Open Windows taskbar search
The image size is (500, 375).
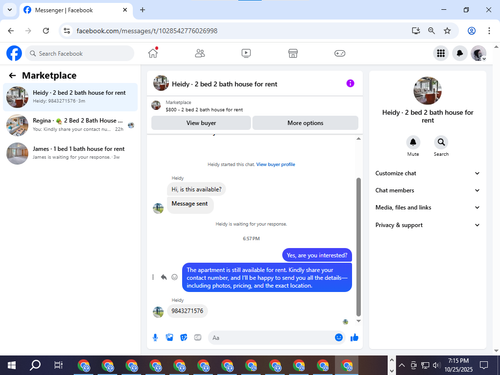[35, 365]
